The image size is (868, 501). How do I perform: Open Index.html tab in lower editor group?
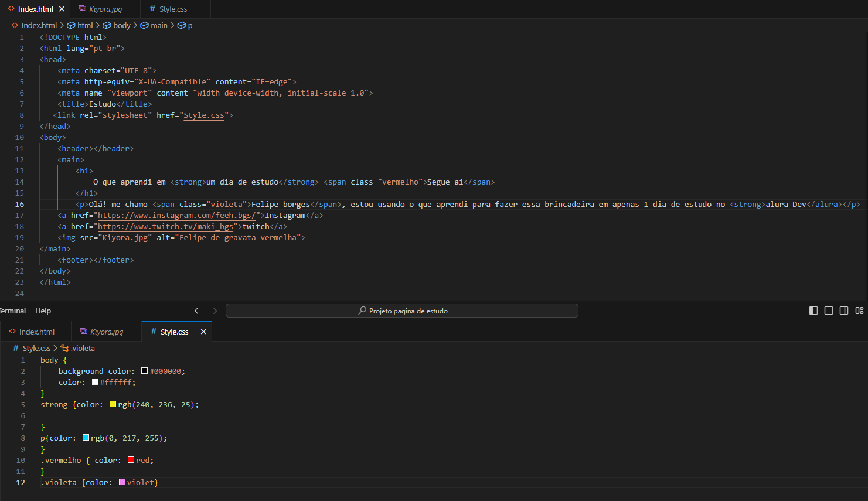coord(36,332)
